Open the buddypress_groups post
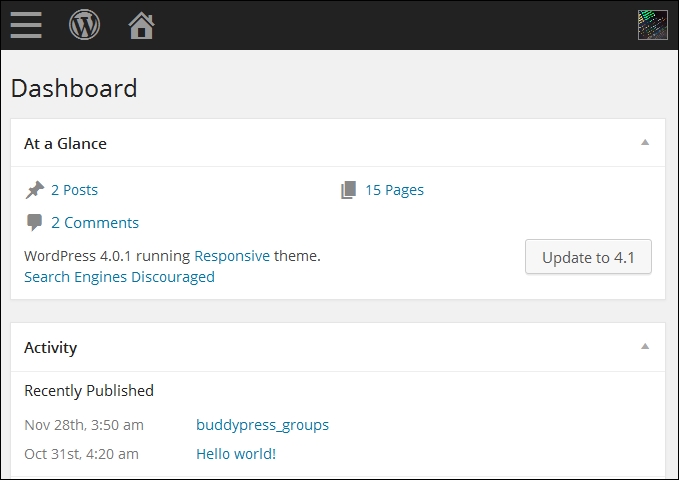The height and width of the screenshot is (480, 679). pos(262,425)
